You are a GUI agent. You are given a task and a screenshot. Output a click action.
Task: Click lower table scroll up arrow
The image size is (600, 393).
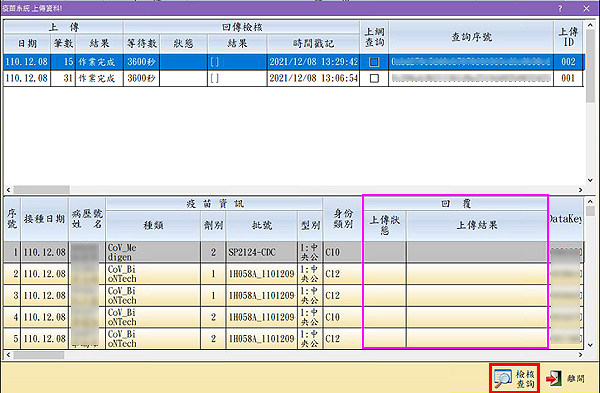click(x=591, y=201)
